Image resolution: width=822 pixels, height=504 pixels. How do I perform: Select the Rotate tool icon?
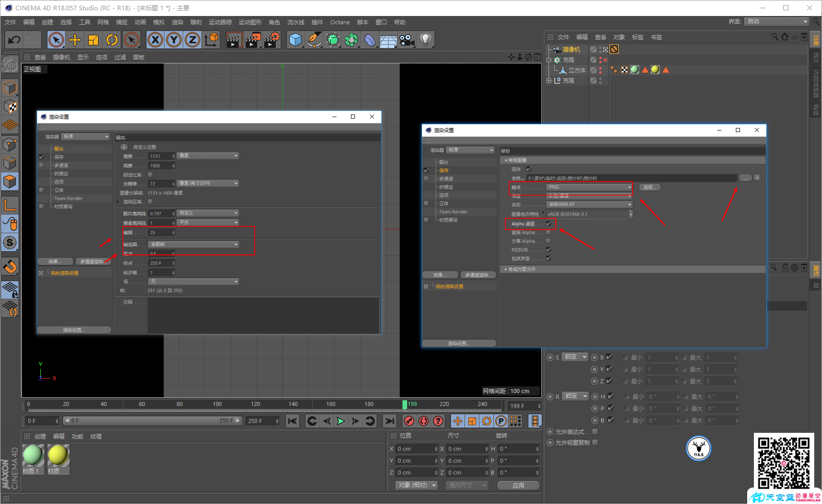coord(112,40)
